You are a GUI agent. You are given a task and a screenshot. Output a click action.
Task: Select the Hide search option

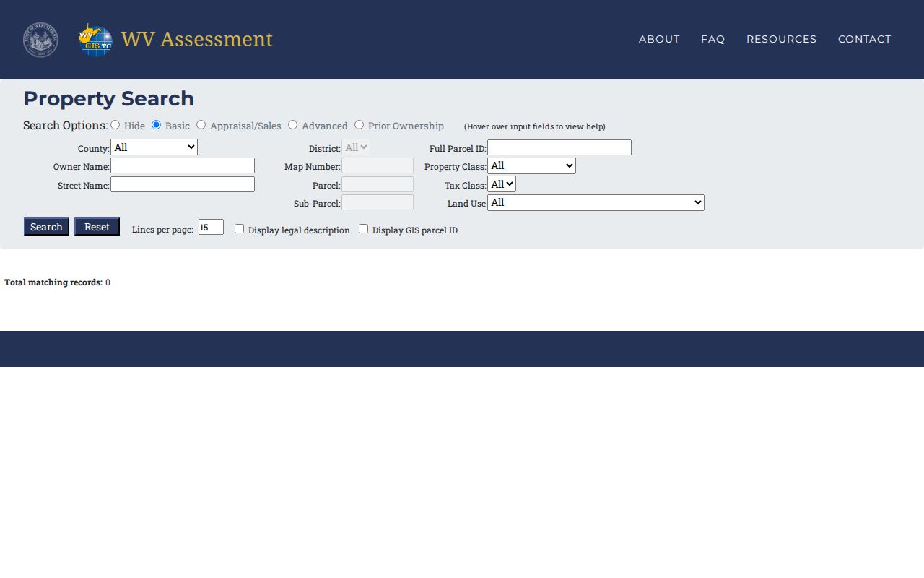coord(115,125)
